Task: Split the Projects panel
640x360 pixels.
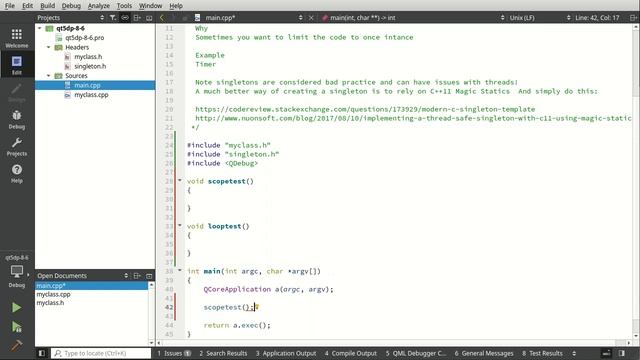Action: click(x=137, y=18)
